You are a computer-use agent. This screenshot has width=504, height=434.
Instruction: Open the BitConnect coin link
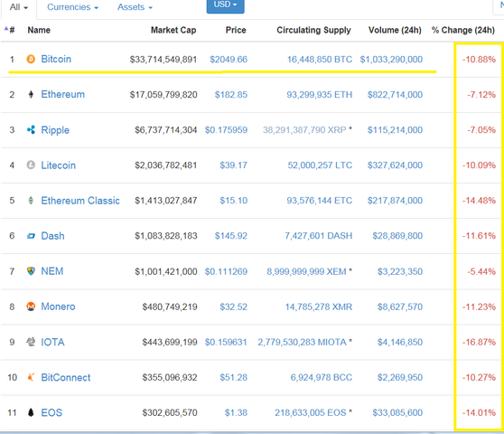pos(66,377)
